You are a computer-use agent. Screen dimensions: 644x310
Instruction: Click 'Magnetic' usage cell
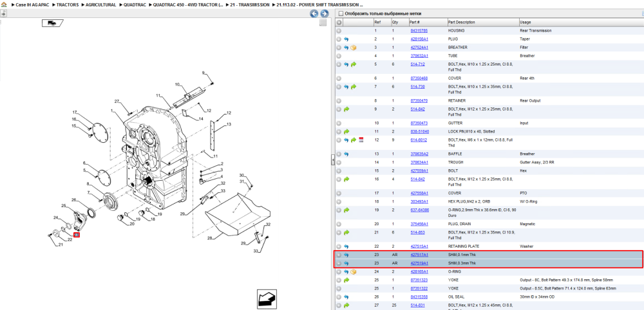527,224
